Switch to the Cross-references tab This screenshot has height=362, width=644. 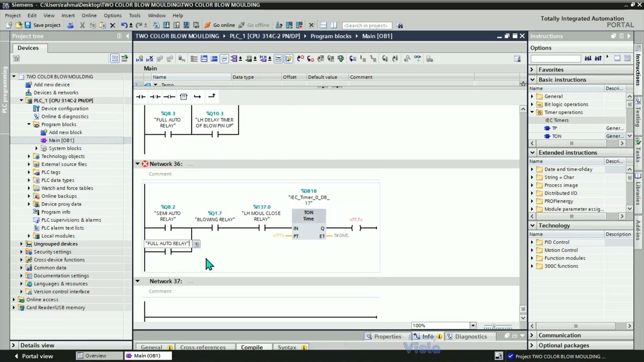click(x=203, y=347)
